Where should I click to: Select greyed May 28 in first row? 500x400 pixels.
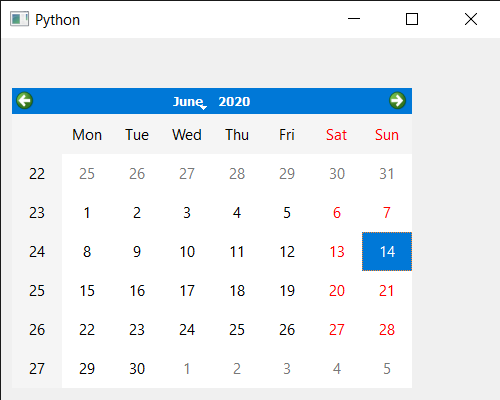point(237,174)
